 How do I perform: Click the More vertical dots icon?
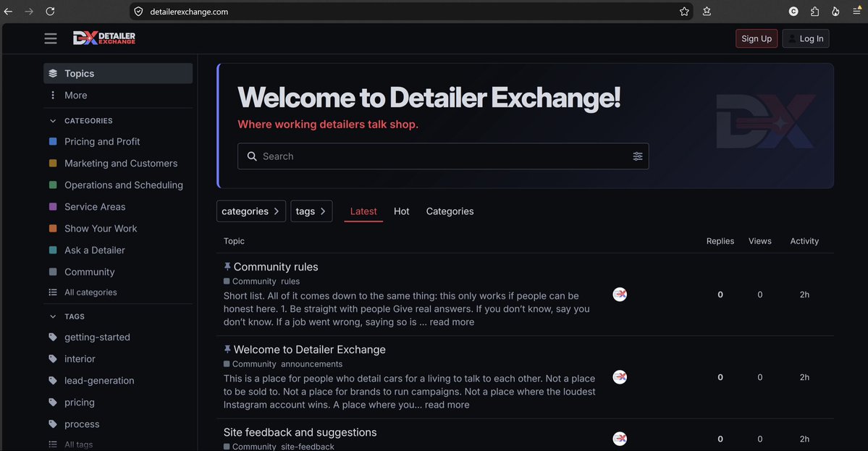[53, 95]
